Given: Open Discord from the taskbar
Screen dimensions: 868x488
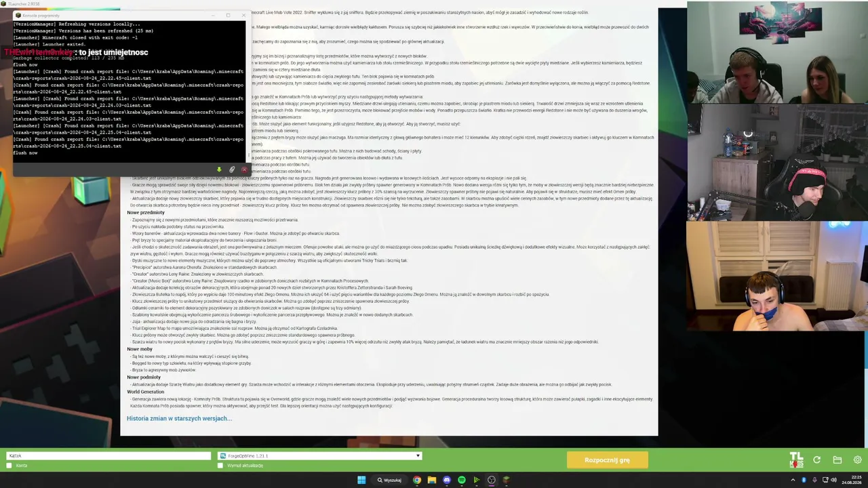Looking at the screenshot, I should click(x=447, y=480).
